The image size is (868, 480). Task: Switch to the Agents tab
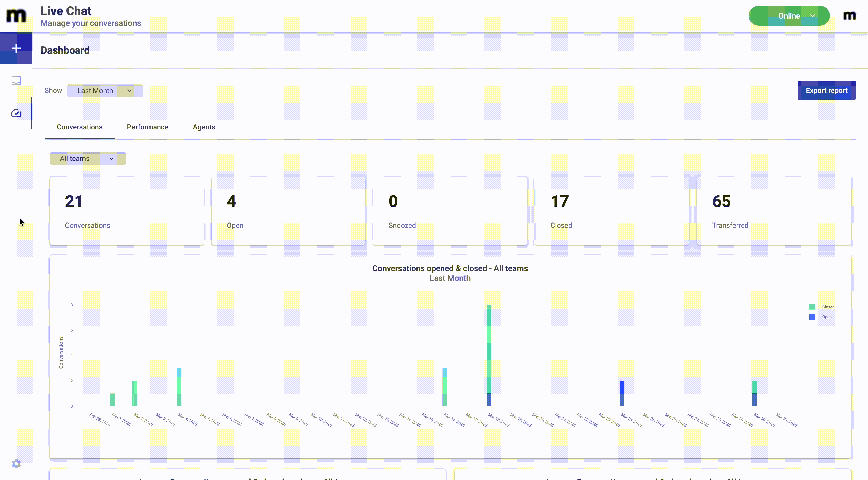[x=204, y=127]
